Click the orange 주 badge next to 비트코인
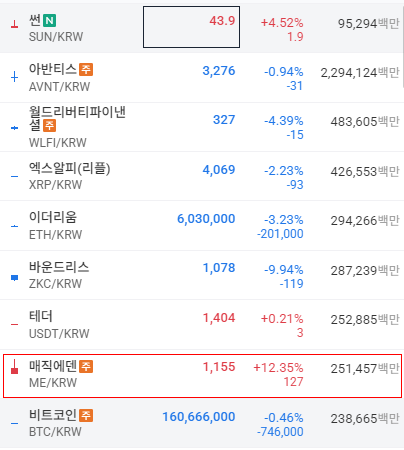 click(x=86, y=415)
